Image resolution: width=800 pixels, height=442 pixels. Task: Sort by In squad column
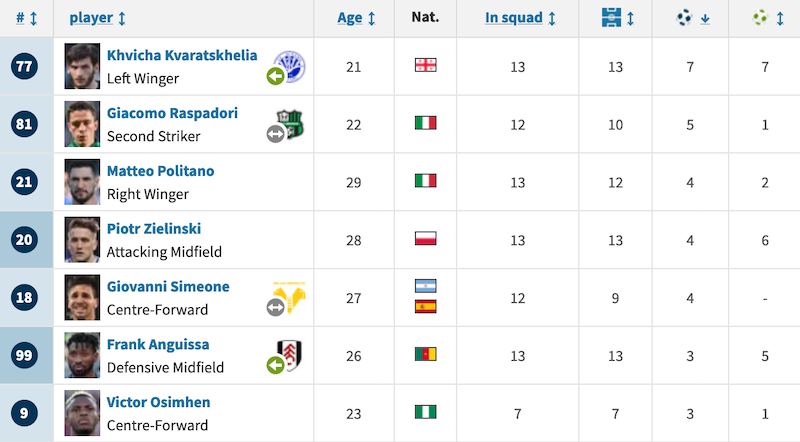click(520, 18)
